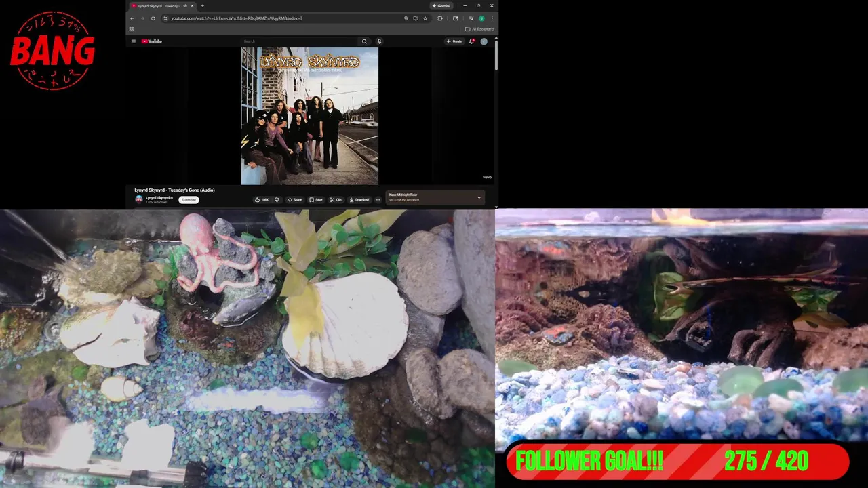This screenshot has height=488, width=868.
Task: Click the vevo logo on video
Action: [487, 178]
